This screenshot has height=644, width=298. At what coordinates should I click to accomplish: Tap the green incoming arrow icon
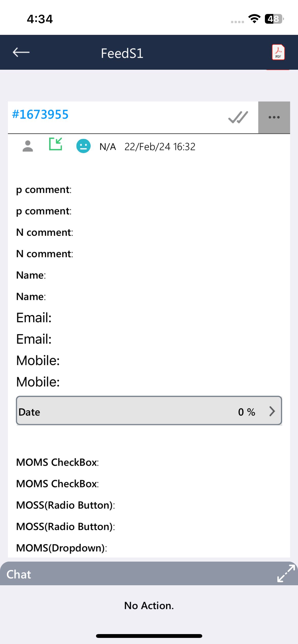click(x=56, y=144)
